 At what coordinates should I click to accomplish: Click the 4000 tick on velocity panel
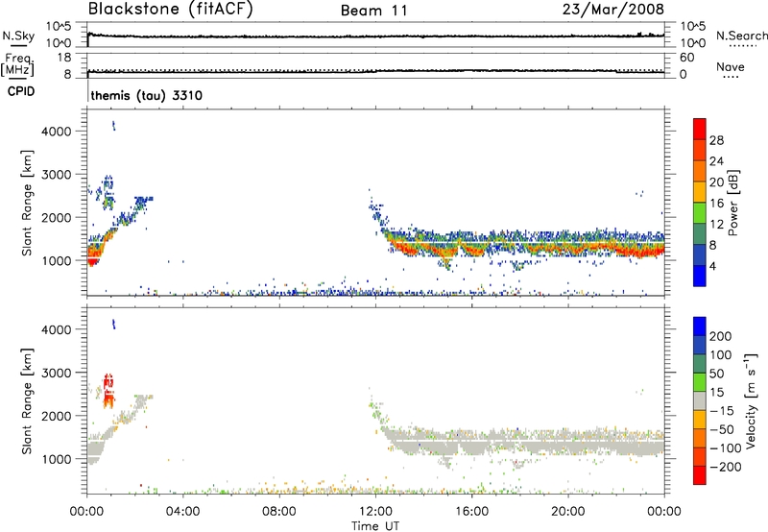[57, 329]
